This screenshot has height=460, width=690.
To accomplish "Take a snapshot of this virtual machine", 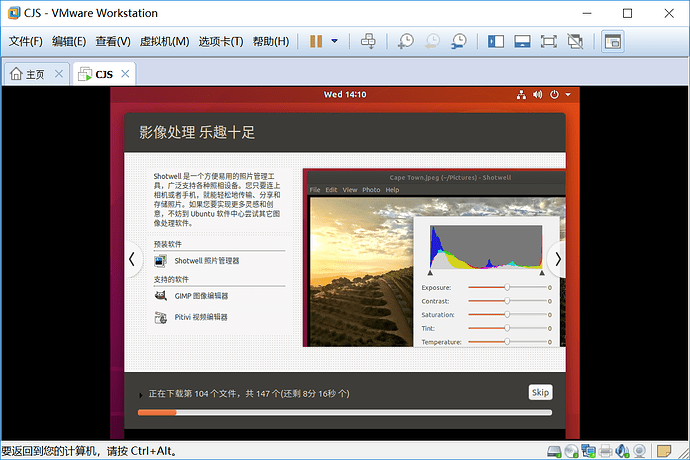I will click(405, 41).
